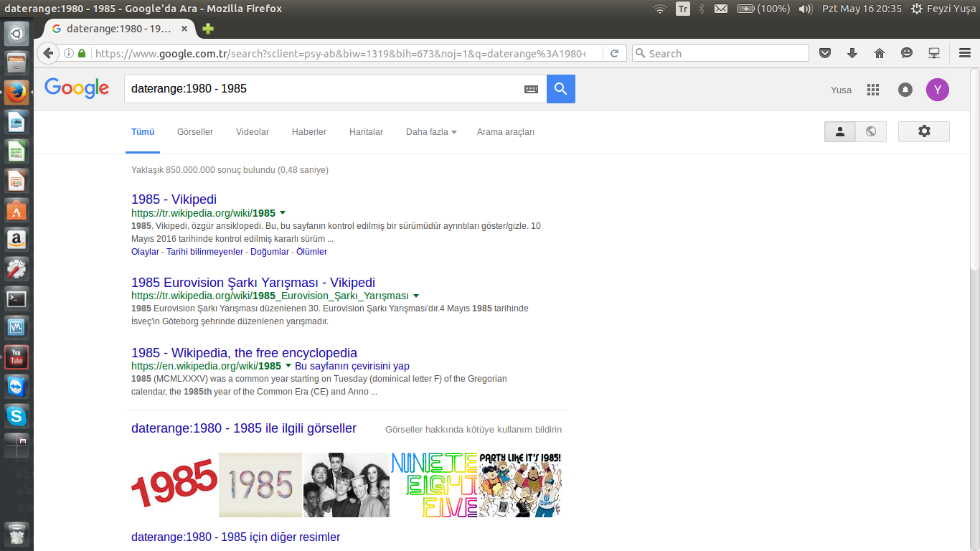Click 'Bu sayfanın çevirisini yap' link
Viewport: 980px width, 551px height.
click(x=352, y=366)
